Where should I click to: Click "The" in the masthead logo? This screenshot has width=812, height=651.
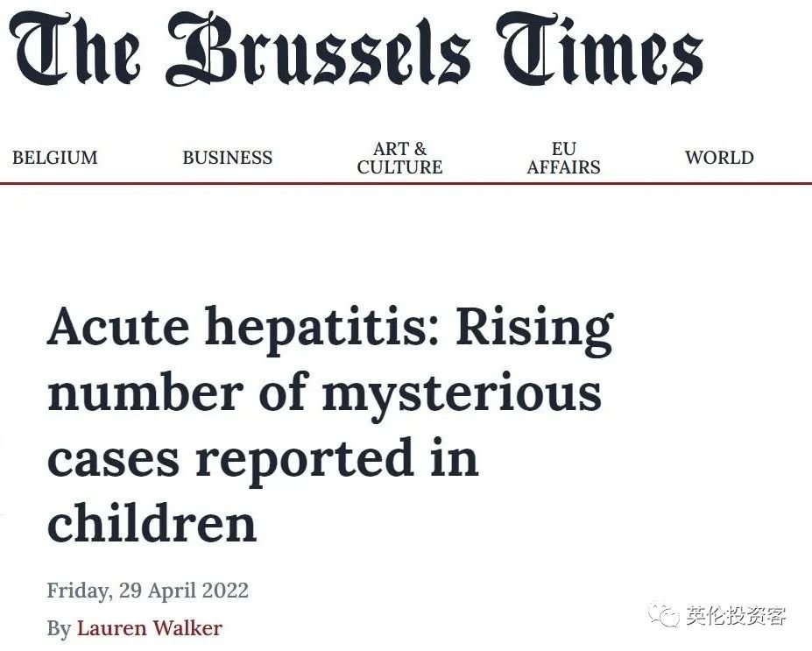click(x=81, y=51)
